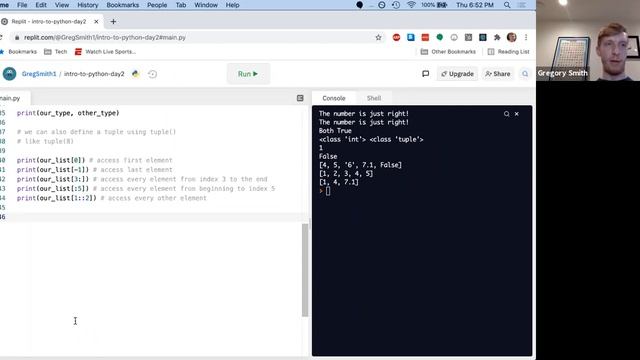Click console output 'Both True'

coord(335,131)
